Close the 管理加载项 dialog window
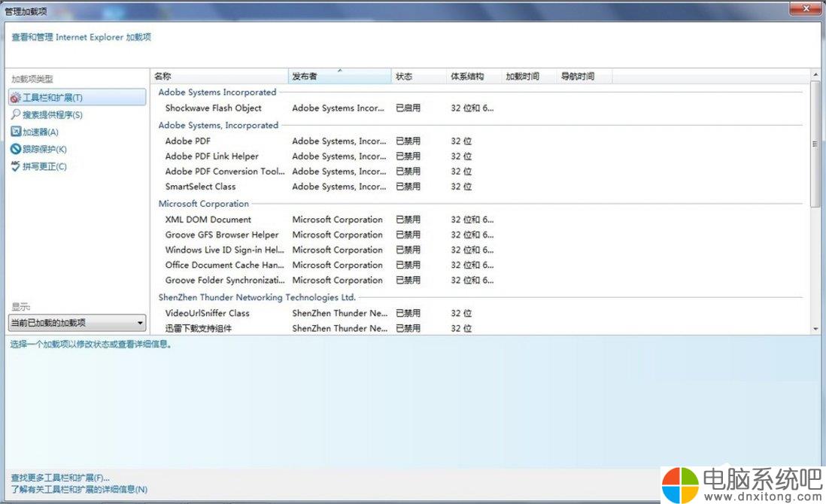 point(806,8)
